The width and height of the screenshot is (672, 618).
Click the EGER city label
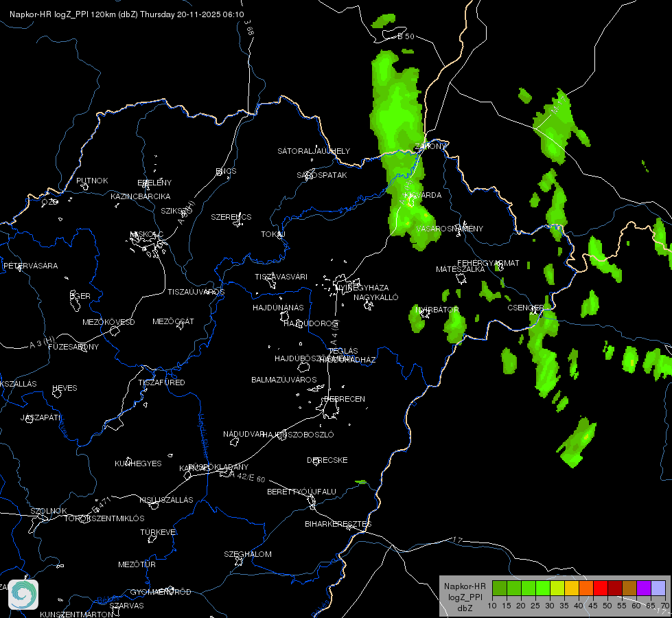pos(80,296)
